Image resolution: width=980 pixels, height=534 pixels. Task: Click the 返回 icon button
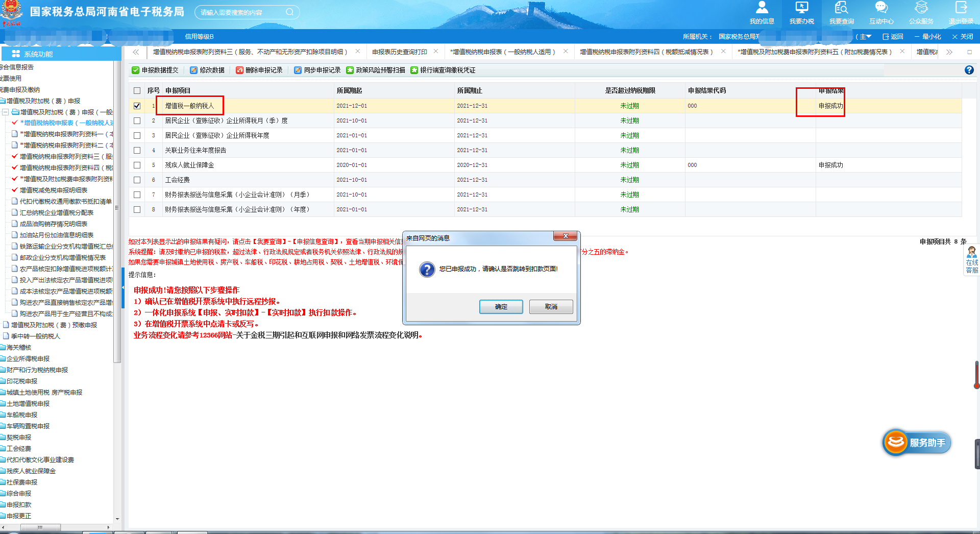click(893, 37)
